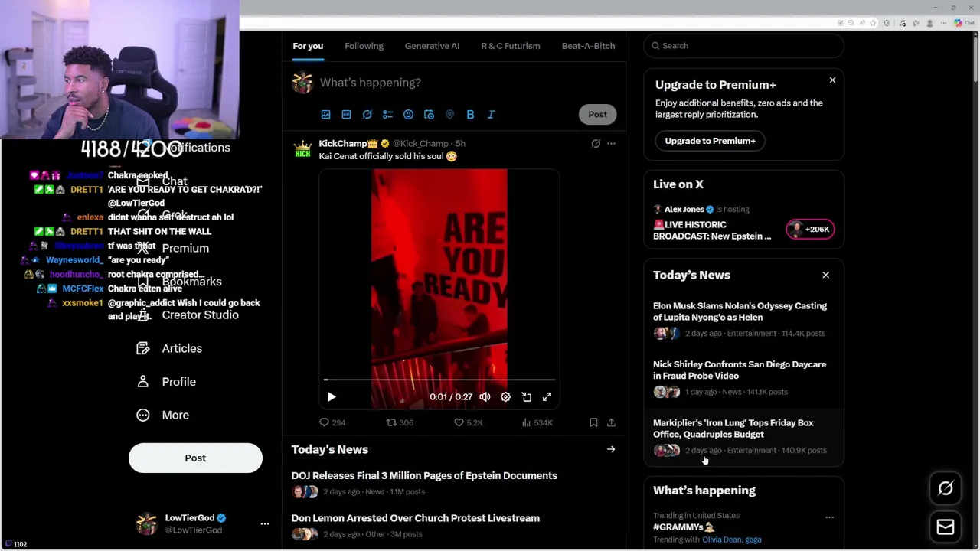Screen dimensions: 980x551
Task: Mute the video volume
Action: (485, 397)
